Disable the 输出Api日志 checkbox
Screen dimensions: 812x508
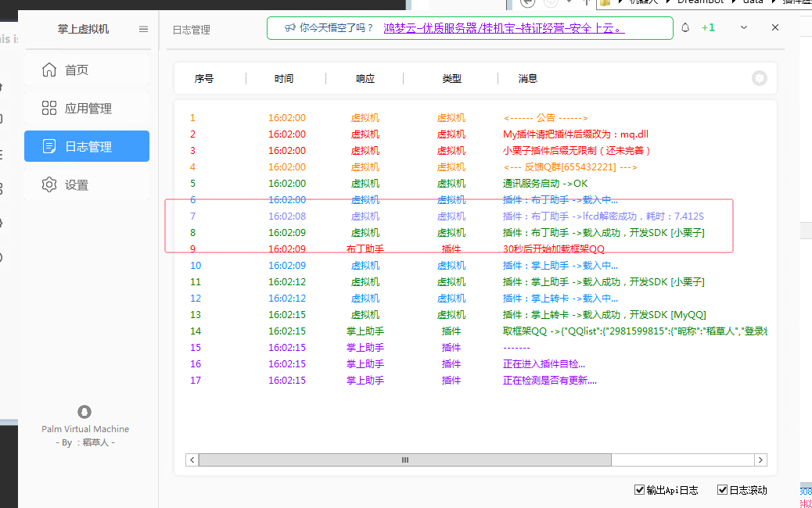pos(640,489)
